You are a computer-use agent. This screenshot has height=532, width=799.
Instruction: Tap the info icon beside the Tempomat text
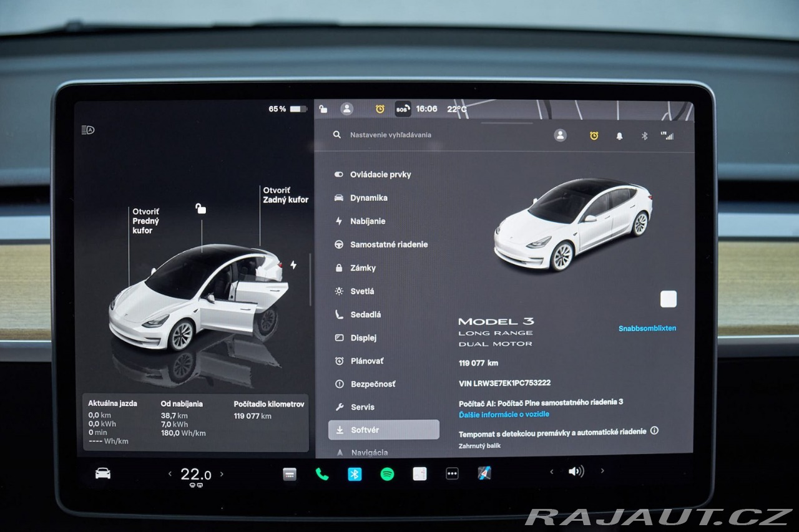[654, 430]
